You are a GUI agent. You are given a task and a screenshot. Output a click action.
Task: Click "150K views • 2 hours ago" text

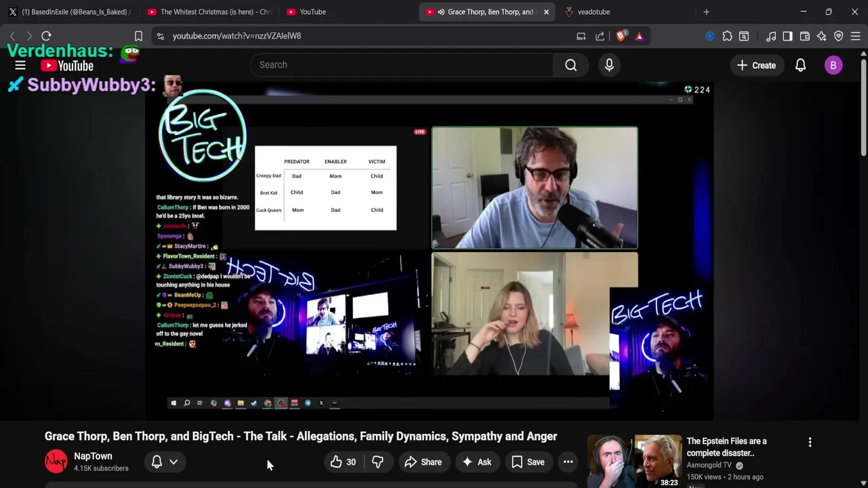pos(725,476)
